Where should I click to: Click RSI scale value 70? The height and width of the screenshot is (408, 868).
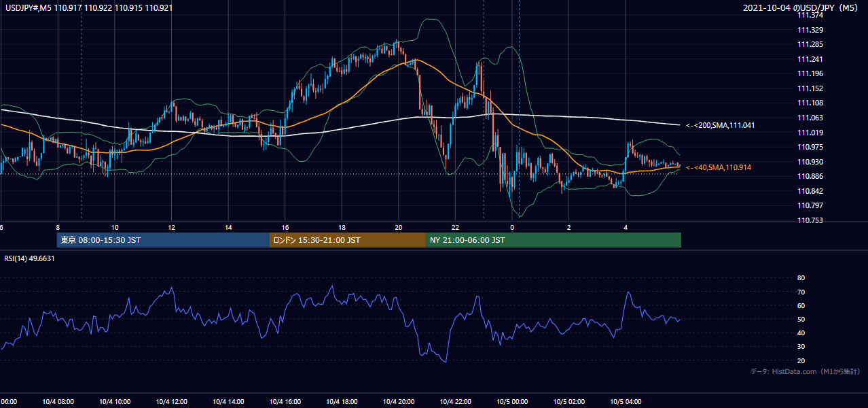[801, 292]
